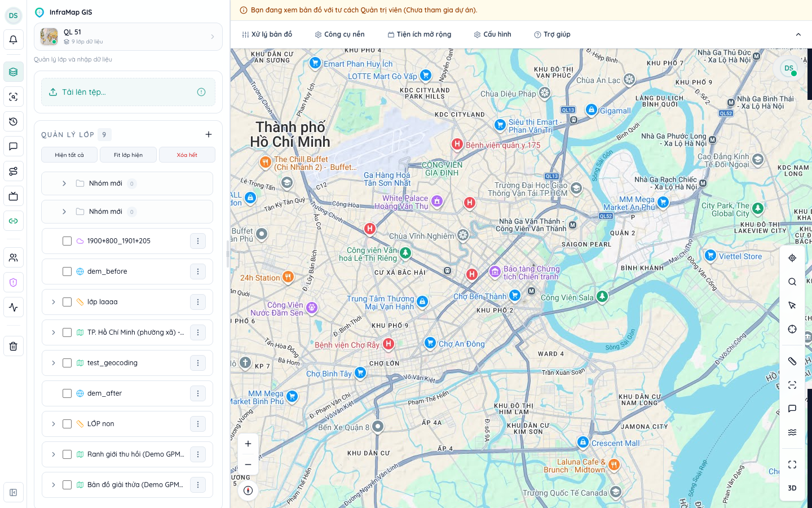The height and width of the screenshot is (508, 812).
Task: Open the history clock icon in sidebar
Action: click(13, 121)
